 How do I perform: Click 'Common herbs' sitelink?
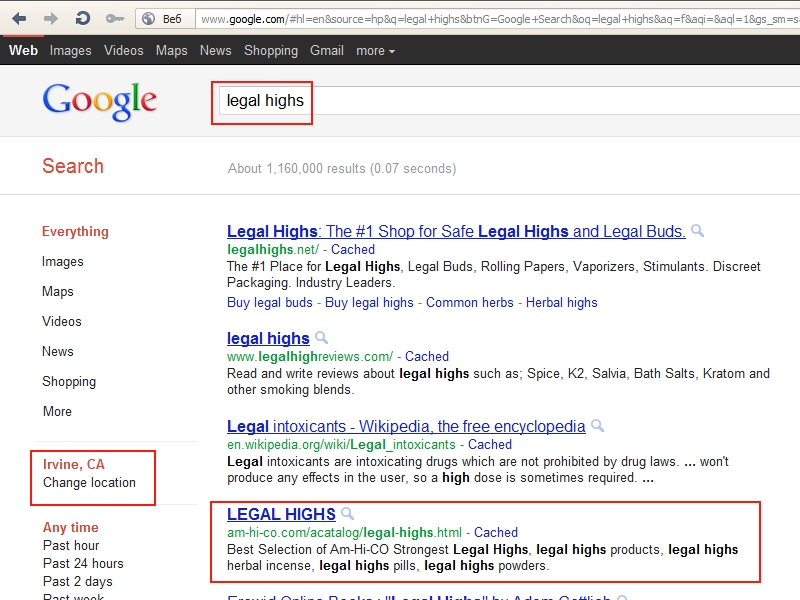click(x=469, y=303)
